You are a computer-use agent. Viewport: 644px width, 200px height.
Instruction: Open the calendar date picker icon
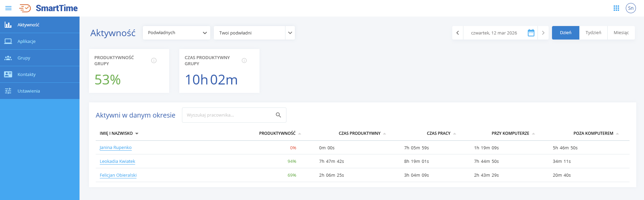coord(531,33)
